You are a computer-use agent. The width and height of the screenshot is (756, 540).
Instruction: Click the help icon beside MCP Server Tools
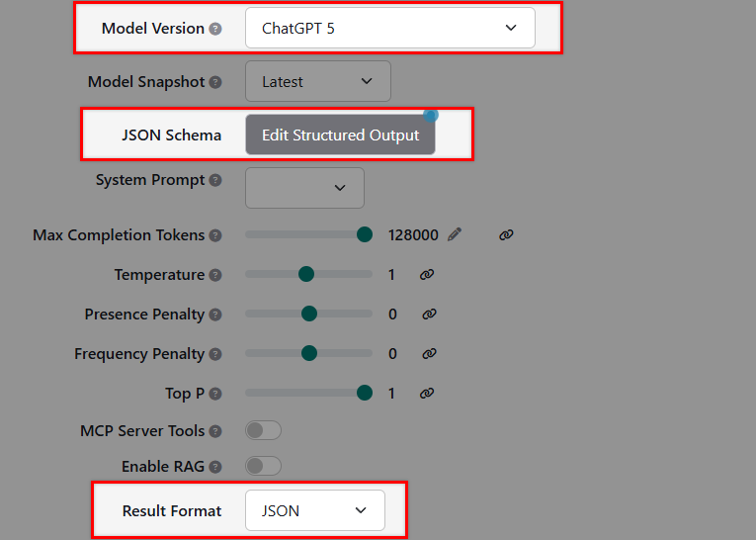tap(215, 432)
